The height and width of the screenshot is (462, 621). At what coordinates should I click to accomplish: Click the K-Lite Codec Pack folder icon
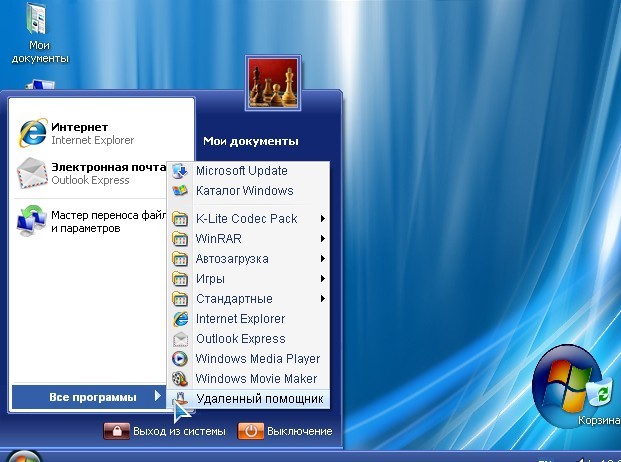[180, 219]
